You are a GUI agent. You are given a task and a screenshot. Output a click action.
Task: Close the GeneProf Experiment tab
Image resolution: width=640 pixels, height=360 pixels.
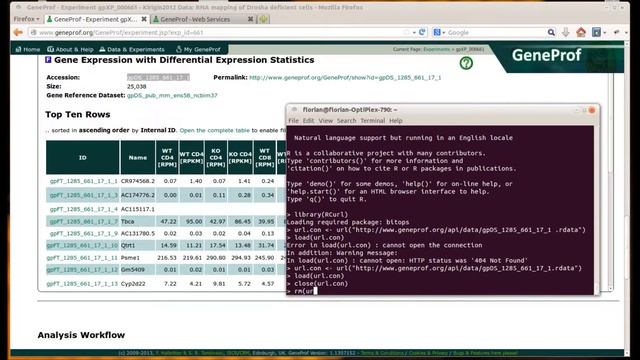(144, 19)
